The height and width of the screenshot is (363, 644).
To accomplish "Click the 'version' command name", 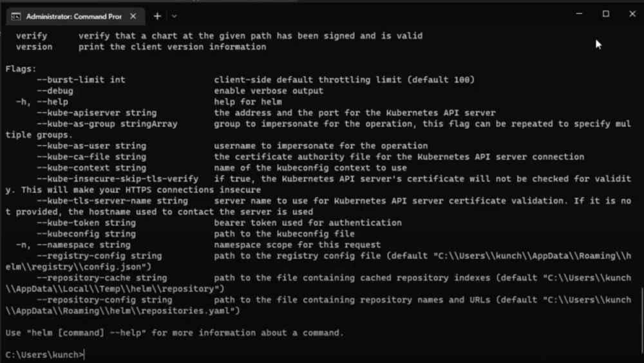I will click(34, 46).
